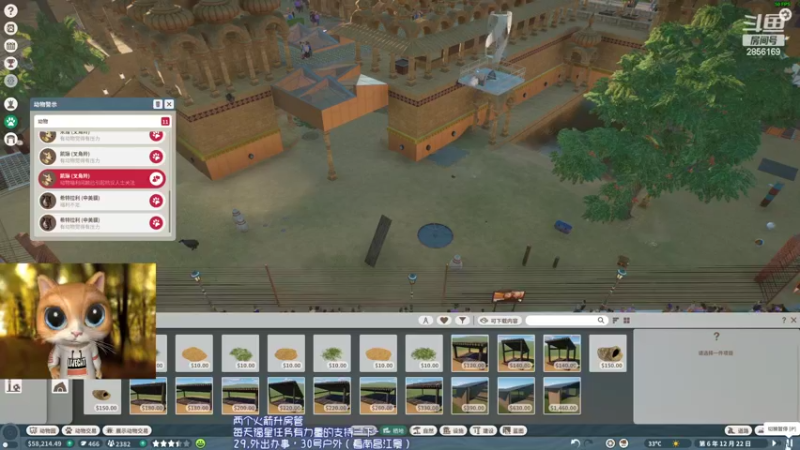Screen dimensions: 800x450
Task: Switch to the 建设 construction tab
Action: click(x=483, y=431)
